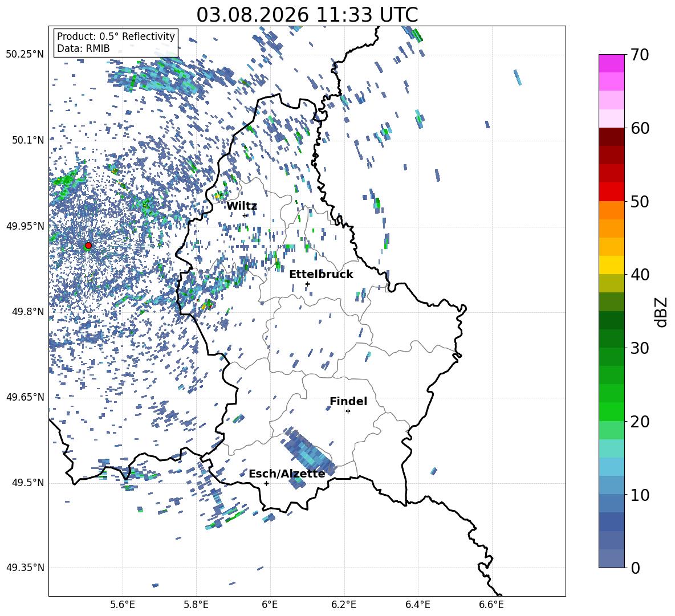675x616 pixels.
Task: Click the yellow 40 dBZ colorbar segment
Action: tap(611, 265)
